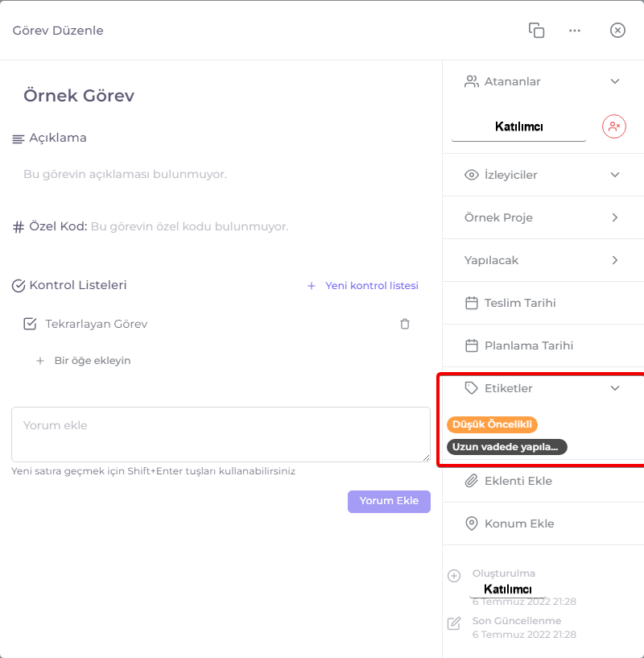The image size is (644, 658).
Task: Click the Konum Ekle location pin icon
Action: tap(471, 524)
